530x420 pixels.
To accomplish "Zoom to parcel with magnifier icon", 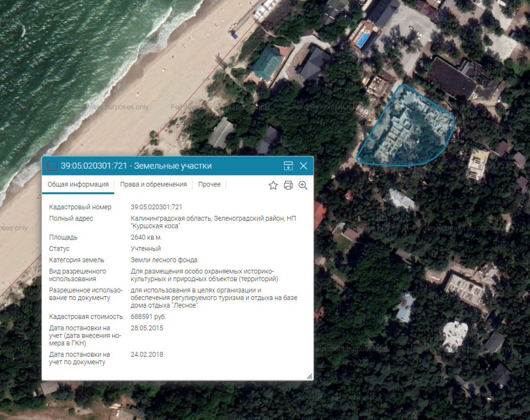I will point(303,185).
